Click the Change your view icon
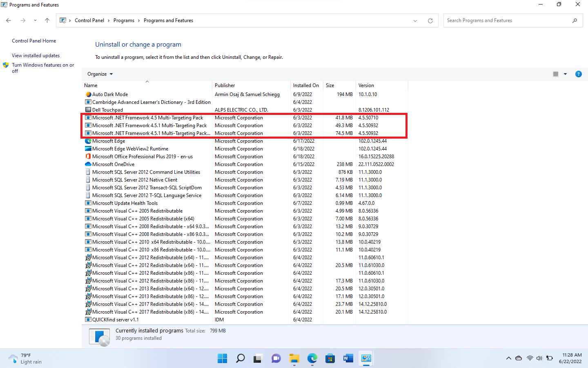 tap(556, 74)
